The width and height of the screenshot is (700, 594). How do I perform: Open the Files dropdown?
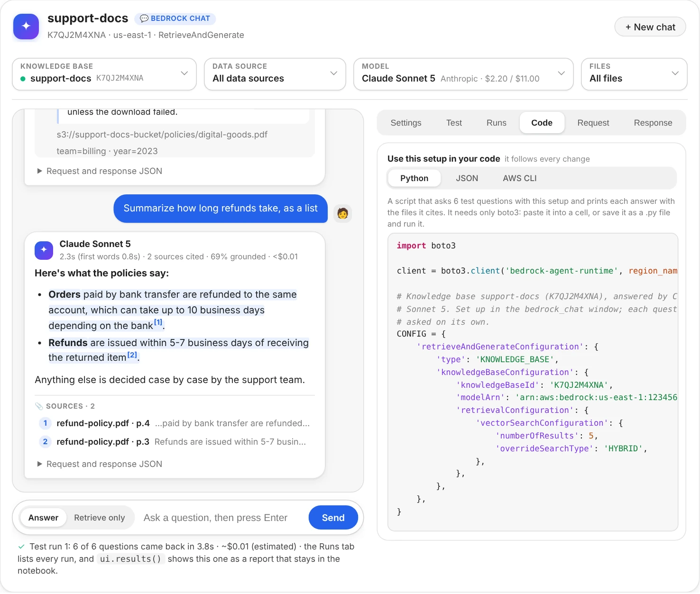click(634, 74)
